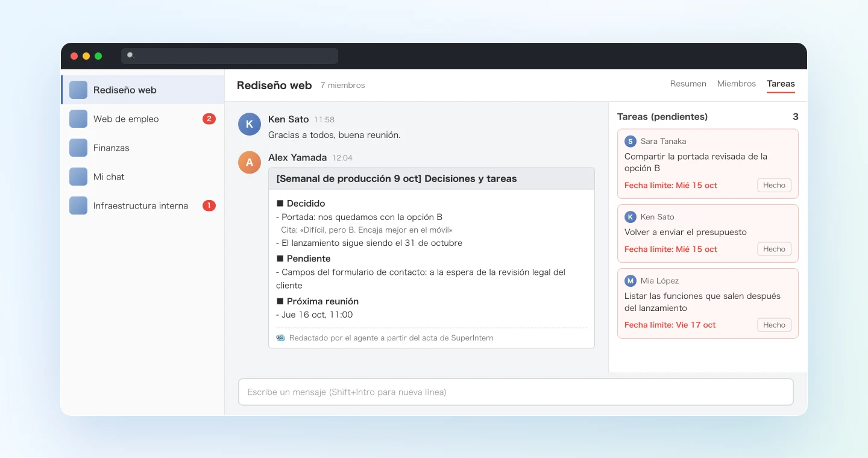Mark Sara Tanaka's task as Hecho
Viewport: 868px width, 458px height.
(774, 185)
